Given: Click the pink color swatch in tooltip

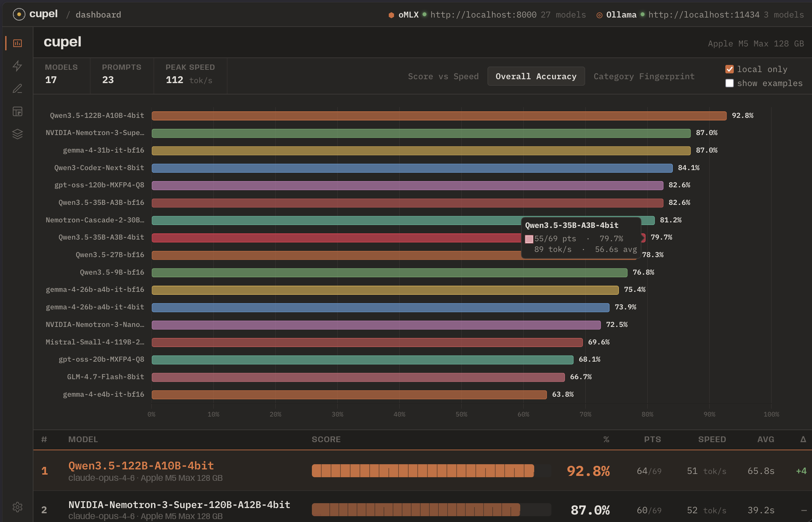Looking at the screenshot, I should point(529,239).
